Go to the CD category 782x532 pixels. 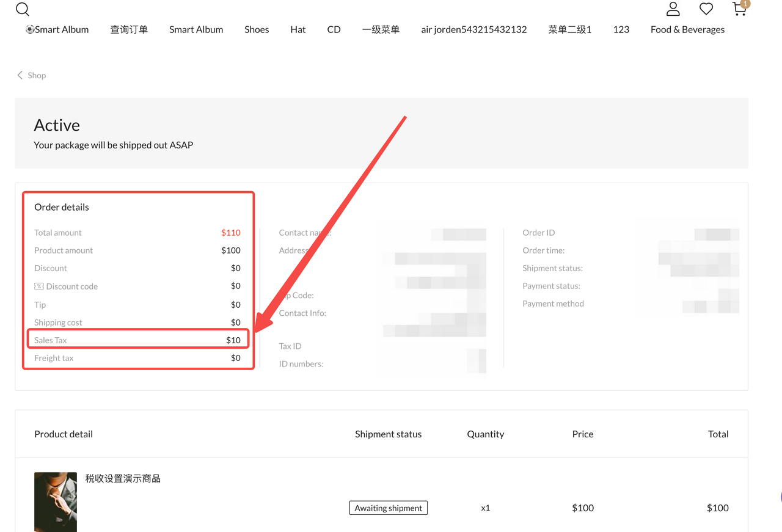(334, 29)
